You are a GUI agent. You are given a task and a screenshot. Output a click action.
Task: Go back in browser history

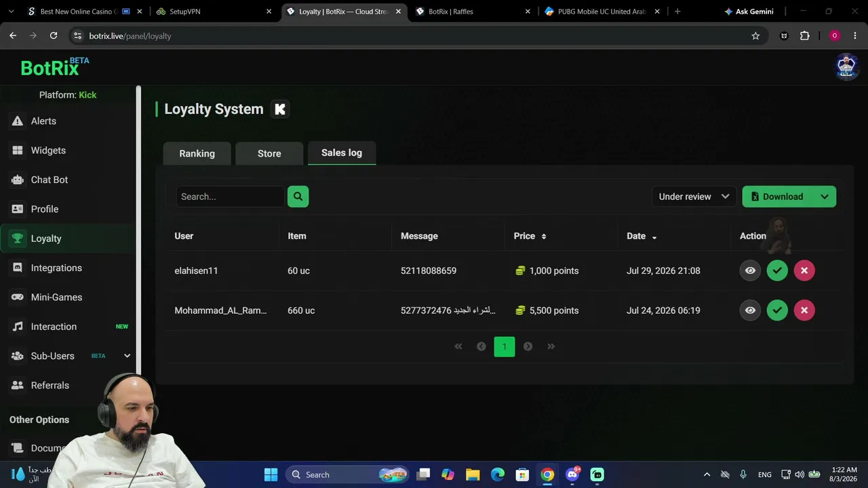pyautogui.click(x=13, y=36)
